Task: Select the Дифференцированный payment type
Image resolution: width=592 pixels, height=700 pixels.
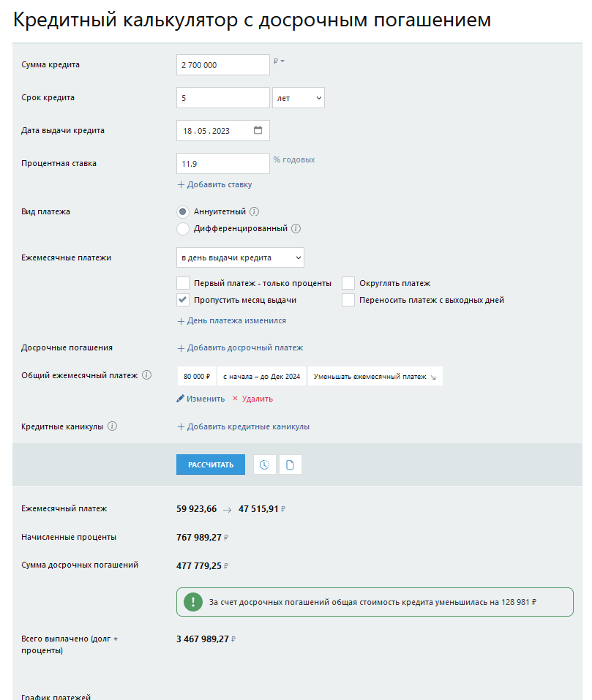Action: tap(183, 228)
